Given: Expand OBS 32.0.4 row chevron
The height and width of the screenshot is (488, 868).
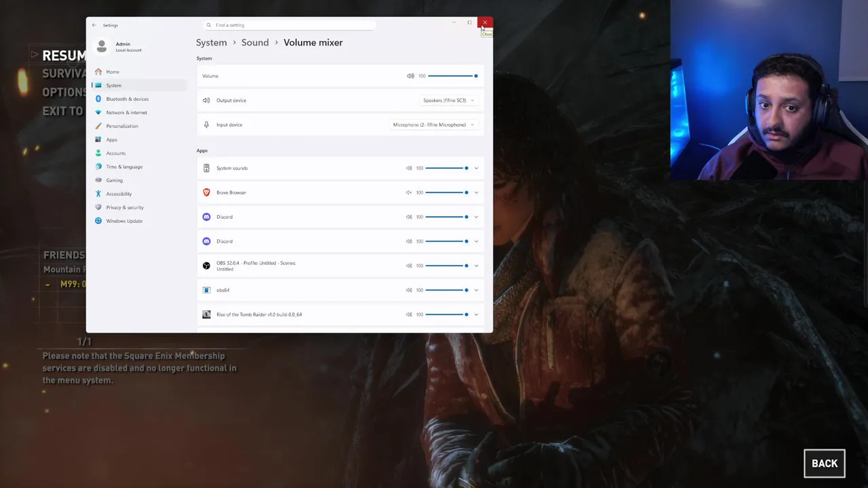Looking at the screenshot, I should click(x=476, y=266).
